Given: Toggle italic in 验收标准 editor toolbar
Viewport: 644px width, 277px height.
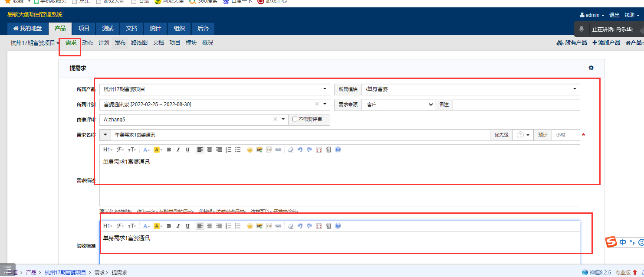Looking at the screenshot, I should tap(178, 226).
